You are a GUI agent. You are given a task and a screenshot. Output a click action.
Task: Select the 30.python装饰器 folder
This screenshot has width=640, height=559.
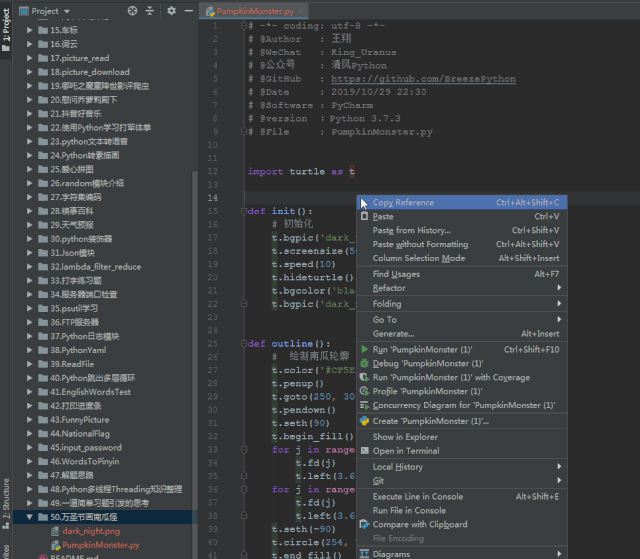(81, 239)
